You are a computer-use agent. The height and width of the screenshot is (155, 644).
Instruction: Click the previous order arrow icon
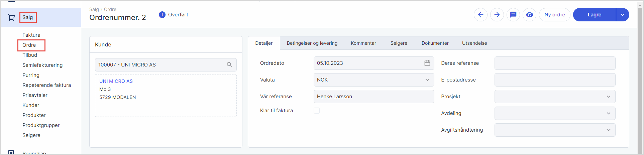click(x=480, y=15)
